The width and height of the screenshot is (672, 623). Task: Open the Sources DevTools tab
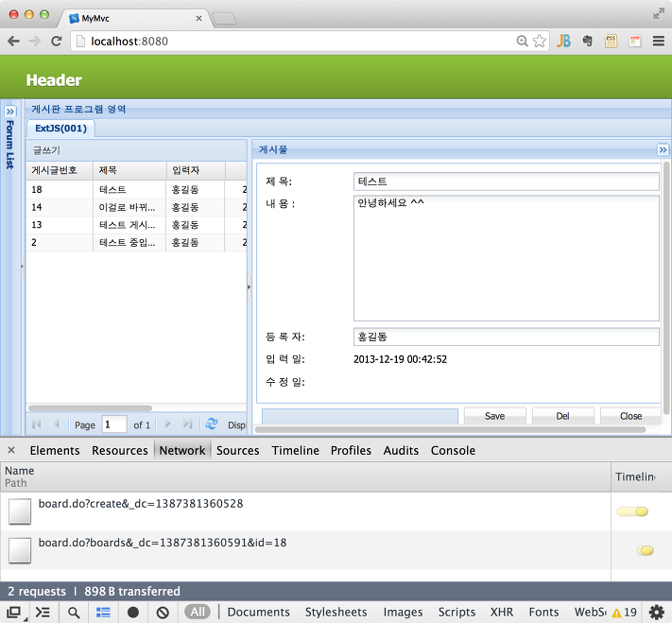tap(238, 450)
